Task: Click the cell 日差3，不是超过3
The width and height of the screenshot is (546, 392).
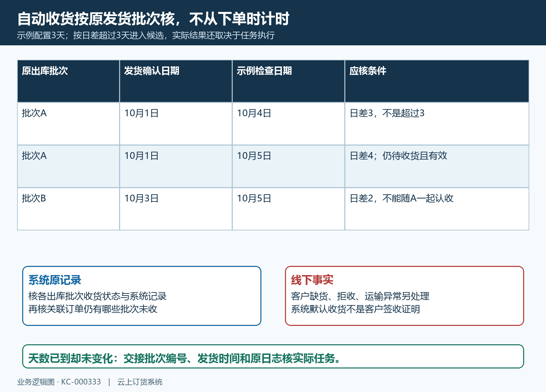Action: (x=437, y=124)
